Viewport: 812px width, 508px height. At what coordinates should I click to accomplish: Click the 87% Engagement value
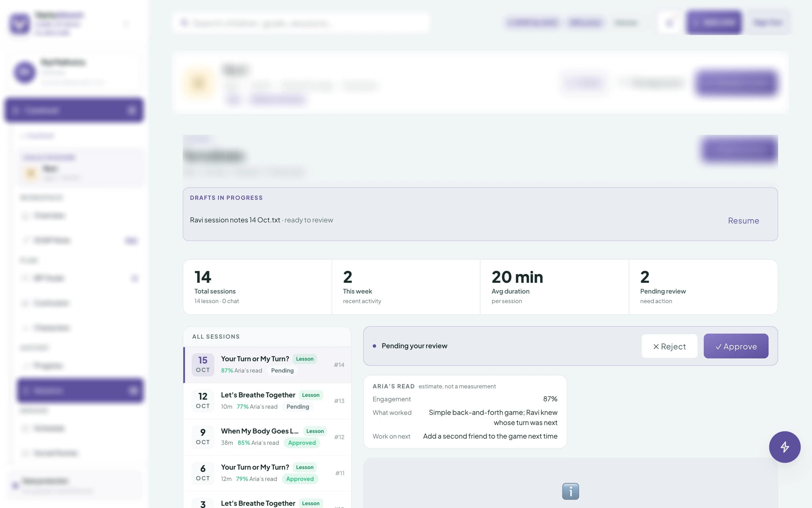coord(550,399)
